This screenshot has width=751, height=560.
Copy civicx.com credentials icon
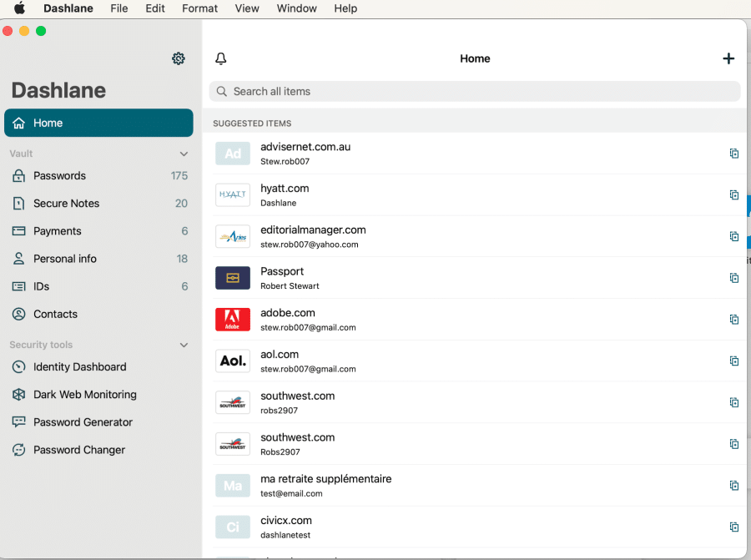(733, 527)
